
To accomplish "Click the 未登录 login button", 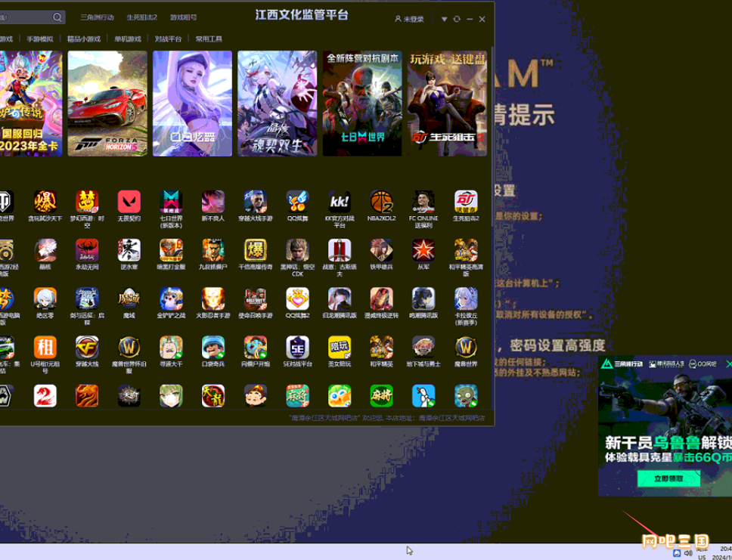I will [x=409, y=19].
